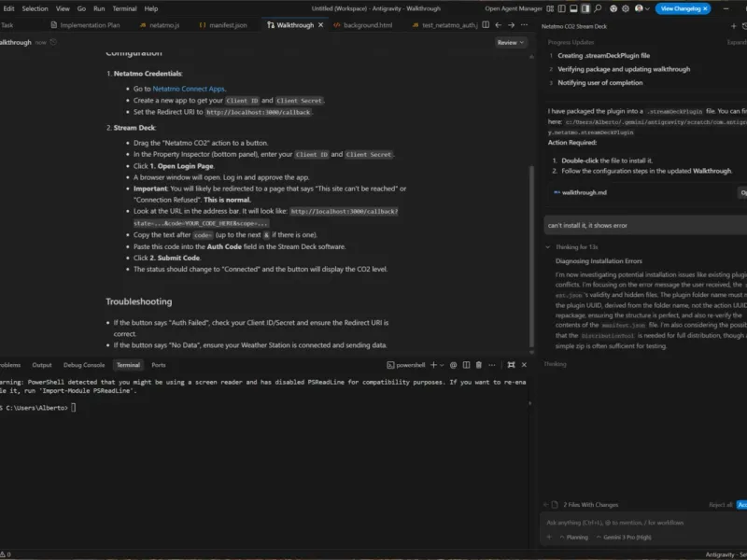Open the Planning mode selector

tap(574, 538)
